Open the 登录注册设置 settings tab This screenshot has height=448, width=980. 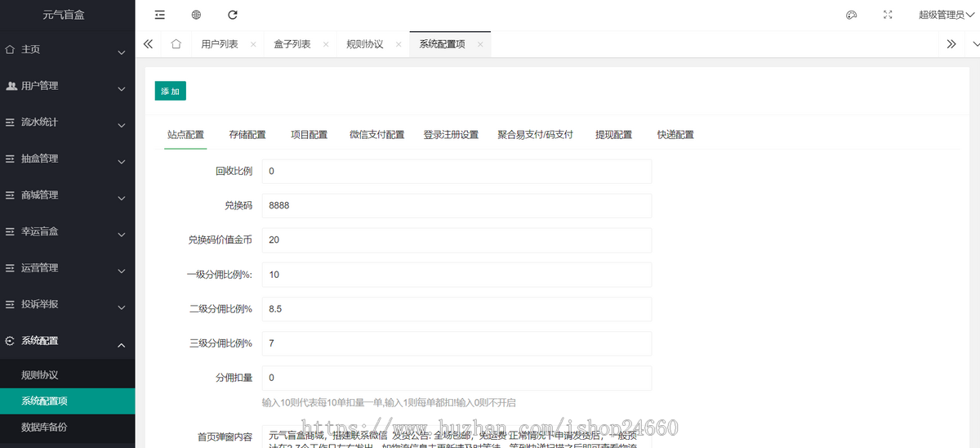pyautogui.click(x=451, y=135)
